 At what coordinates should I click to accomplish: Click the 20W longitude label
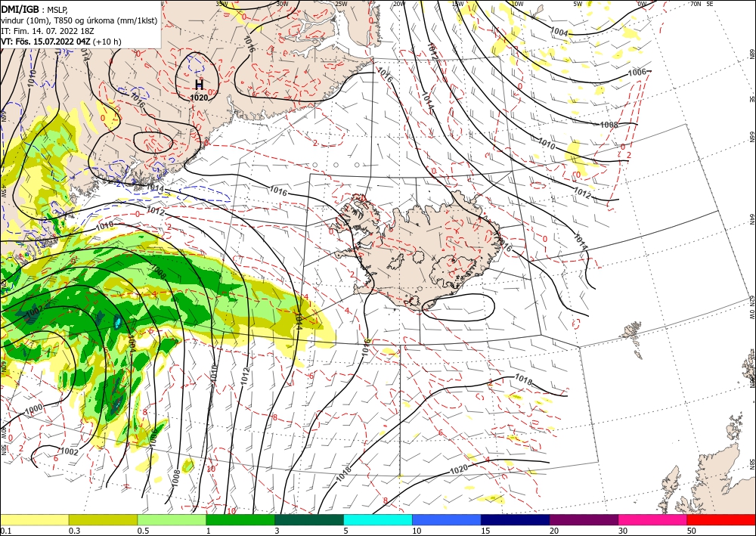click(398, 4)
